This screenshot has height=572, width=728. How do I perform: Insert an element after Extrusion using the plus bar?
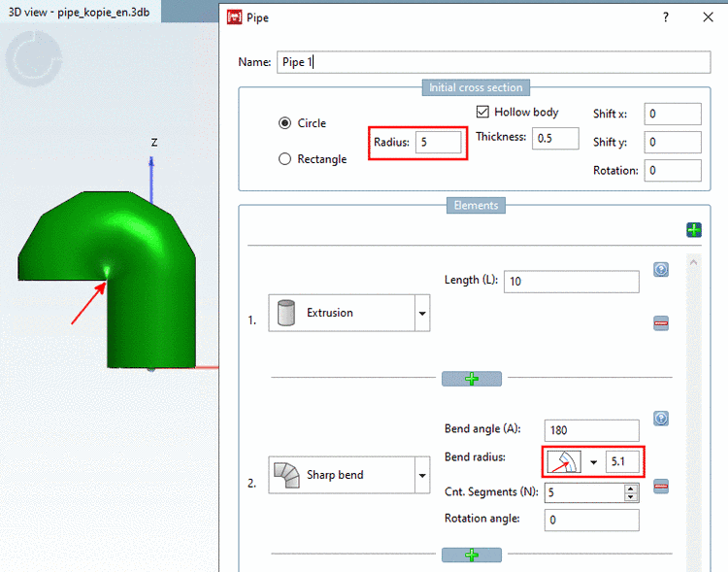(471, 379)
